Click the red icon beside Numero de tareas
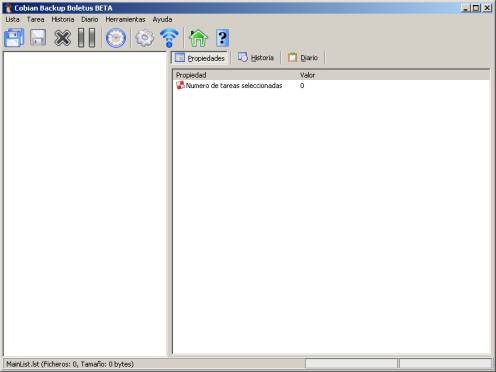This screenshot has height=372, width=496. 180,85
